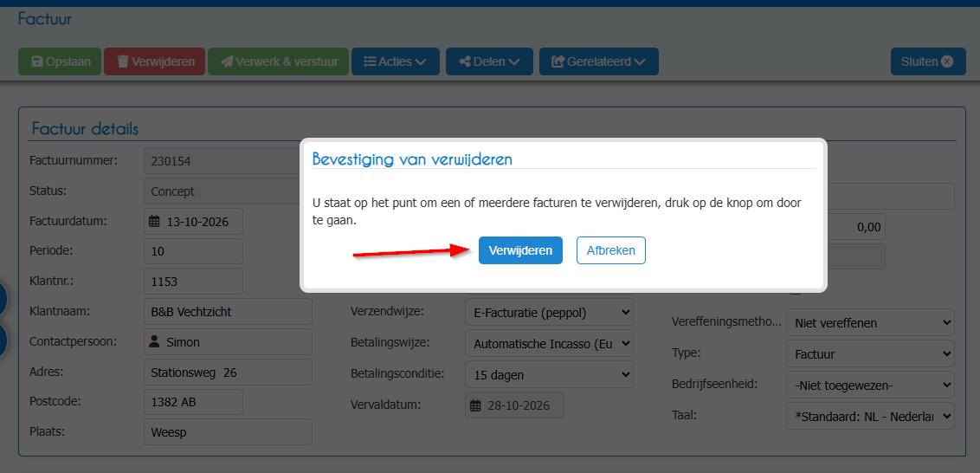Open the Type dropdown showing Factuur
The width and height of the screenshot is (980, 473).
tap(871, 354)
